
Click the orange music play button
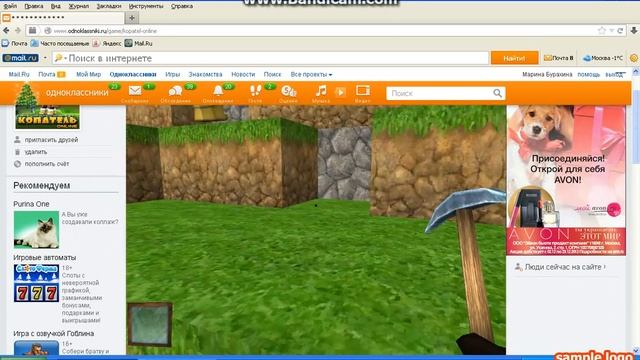(x=340, y=92)
